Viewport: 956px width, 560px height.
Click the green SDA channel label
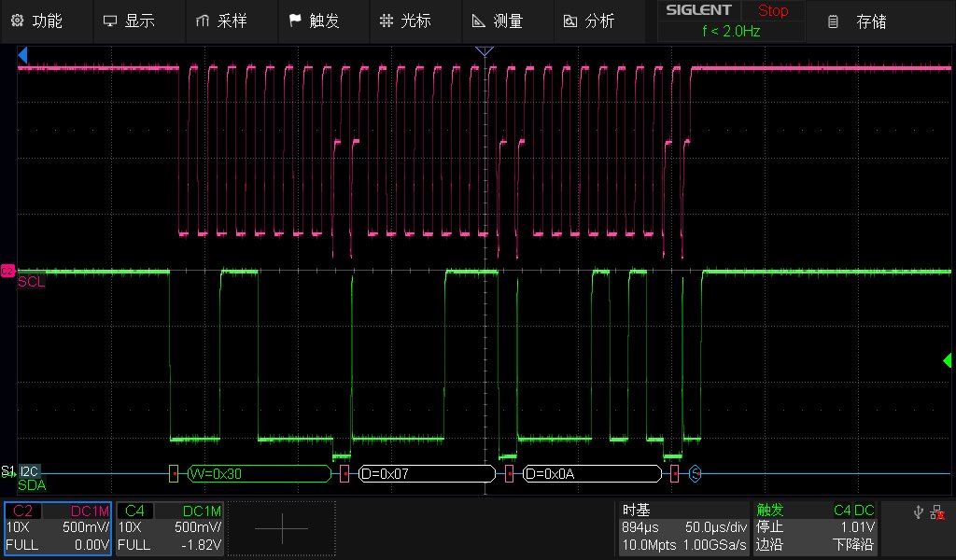[32, 485]
